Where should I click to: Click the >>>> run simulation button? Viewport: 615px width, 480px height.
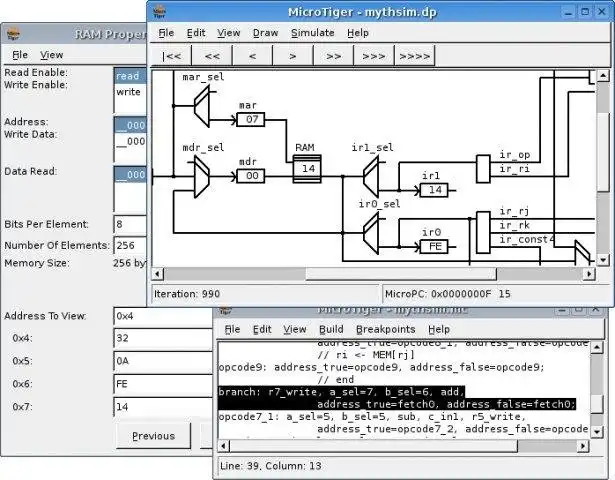(415, 56)
